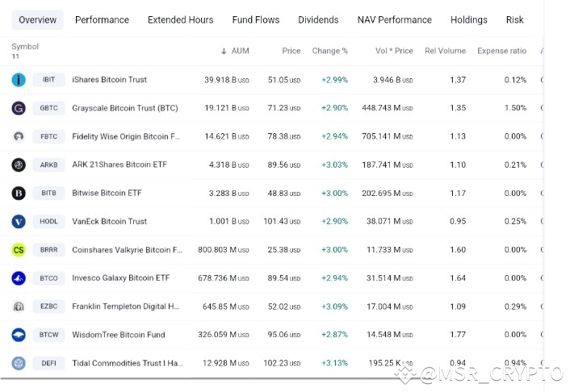Click the VanEck HODL logo icon
This screenshot has width=570, height=392.
click(x=19, y=221)
